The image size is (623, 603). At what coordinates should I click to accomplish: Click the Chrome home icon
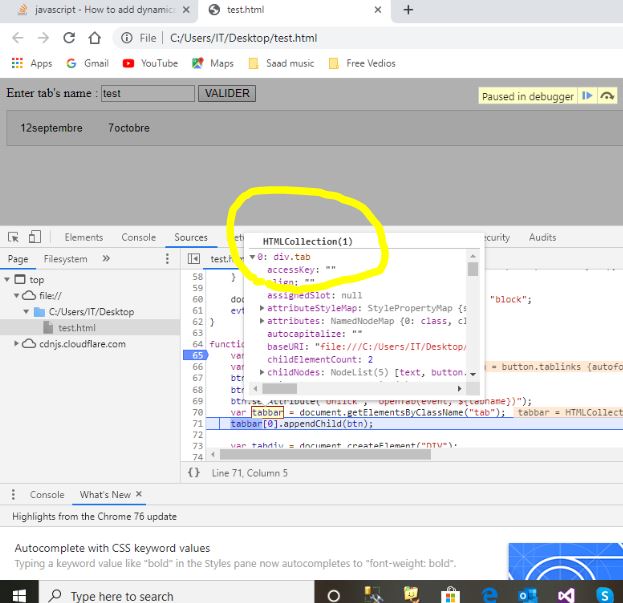pyautogui.click(x=94, y=38)
